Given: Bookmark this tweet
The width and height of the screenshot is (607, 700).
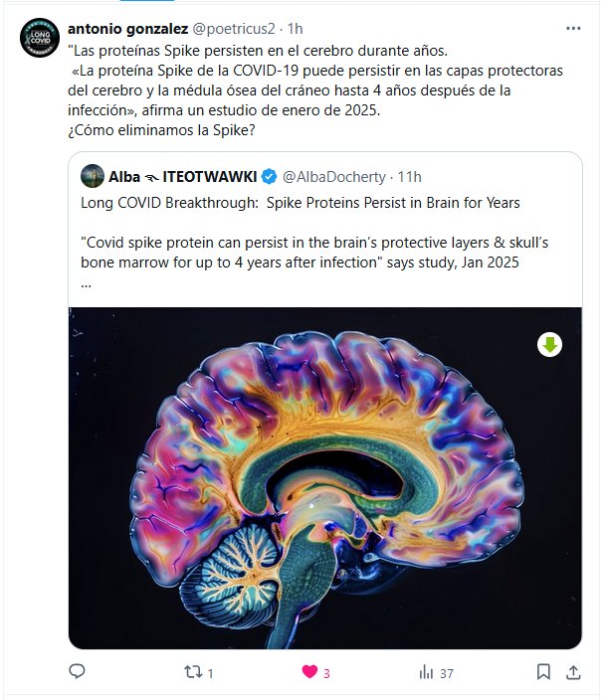Looking at the screenshot, I should [x=543, y=671].
